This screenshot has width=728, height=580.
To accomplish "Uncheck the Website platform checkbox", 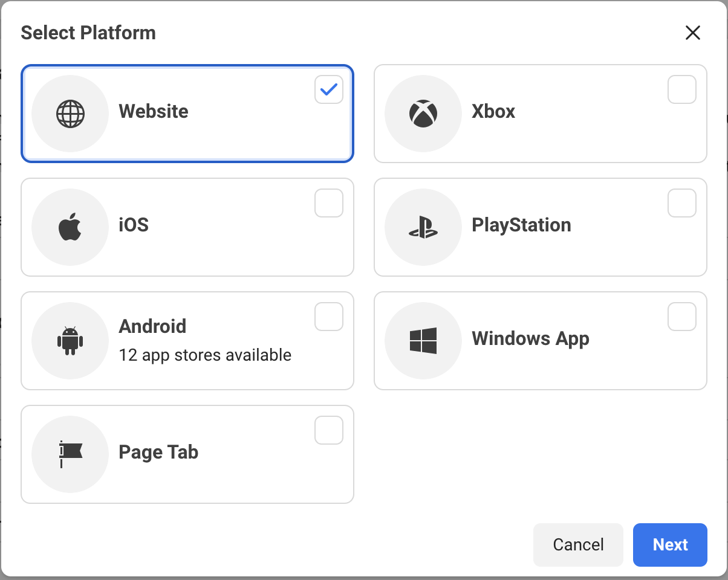I will click(x=329, y=89).
